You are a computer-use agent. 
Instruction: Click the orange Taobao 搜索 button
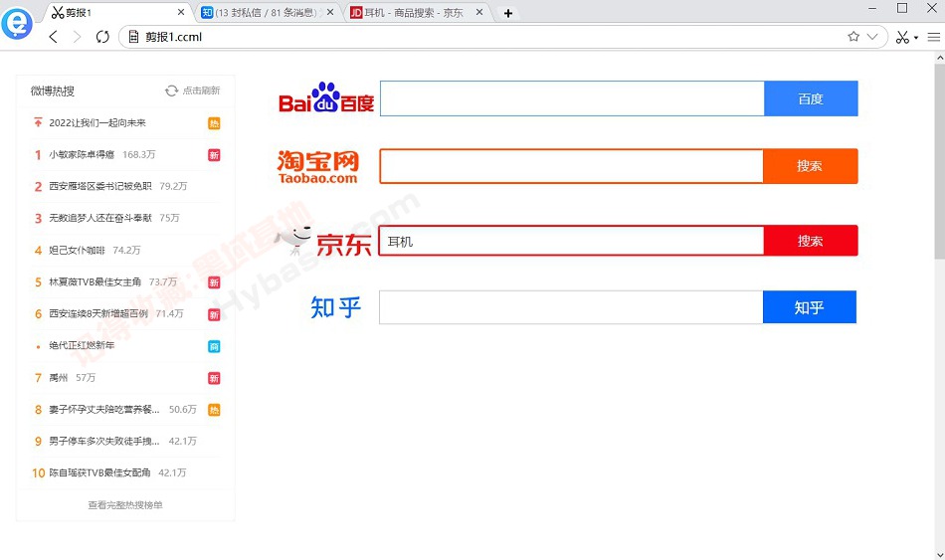click(x=810, y=166)
